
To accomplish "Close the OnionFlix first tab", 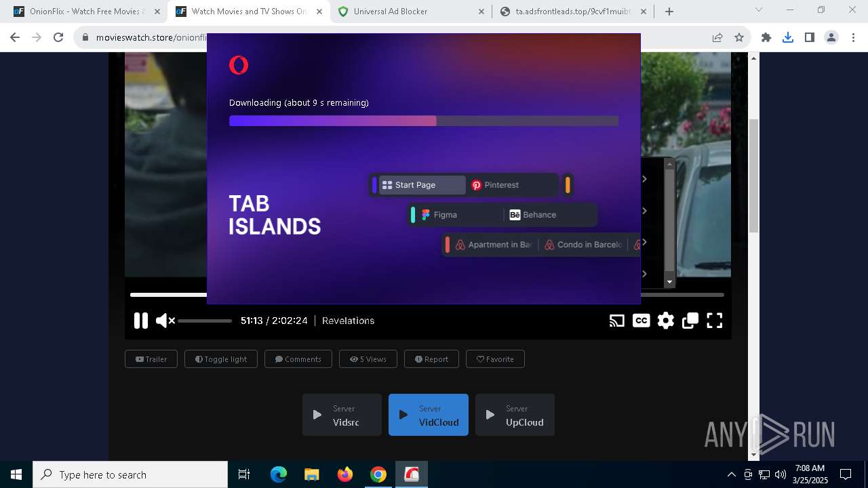I will pos(157,12).
